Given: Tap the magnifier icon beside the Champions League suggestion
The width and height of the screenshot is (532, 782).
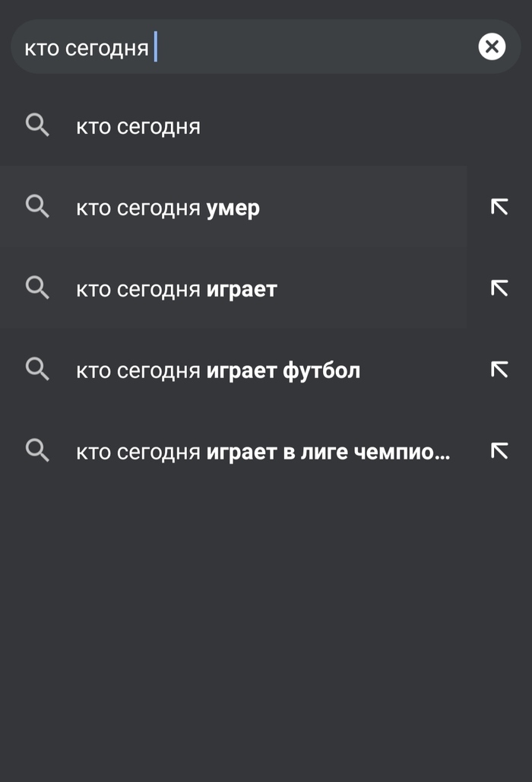Looking at the screenshot, I should pyautogui.click(x=37, y=450).
